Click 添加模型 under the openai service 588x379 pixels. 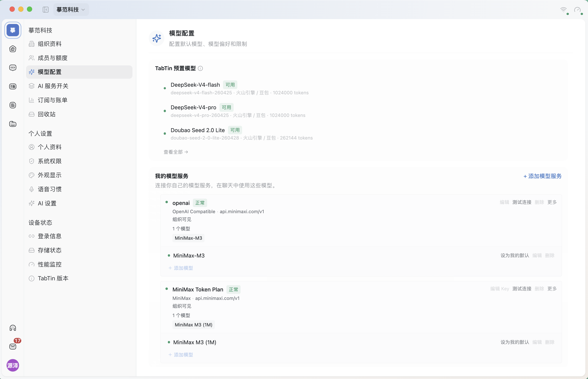point(181,268)
